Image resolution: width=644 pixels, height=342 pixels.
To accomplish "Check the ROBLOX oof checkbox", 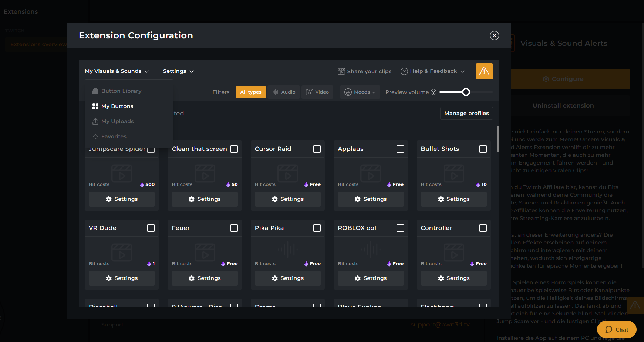I will pyautogui.click(x=400, y=228).
